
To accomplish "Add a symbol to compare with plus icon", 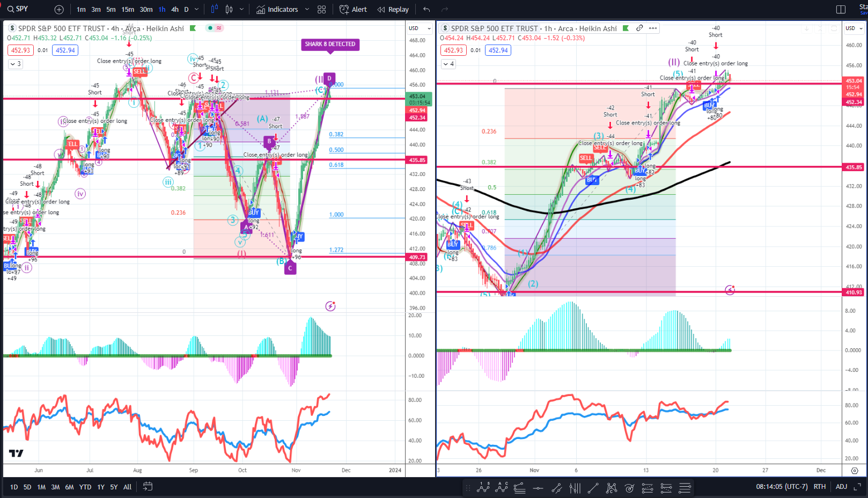I will [59, 10].
